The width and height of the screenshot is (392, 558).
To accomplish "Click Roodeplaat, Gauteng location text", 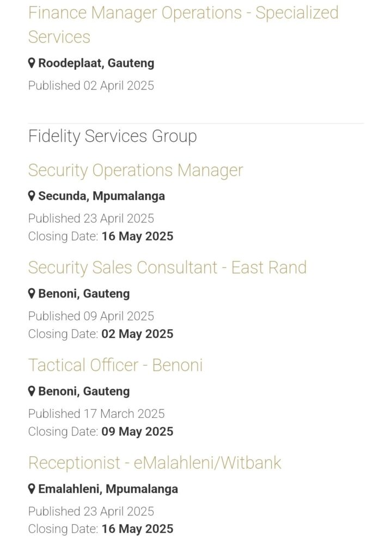I will [96, 63].
